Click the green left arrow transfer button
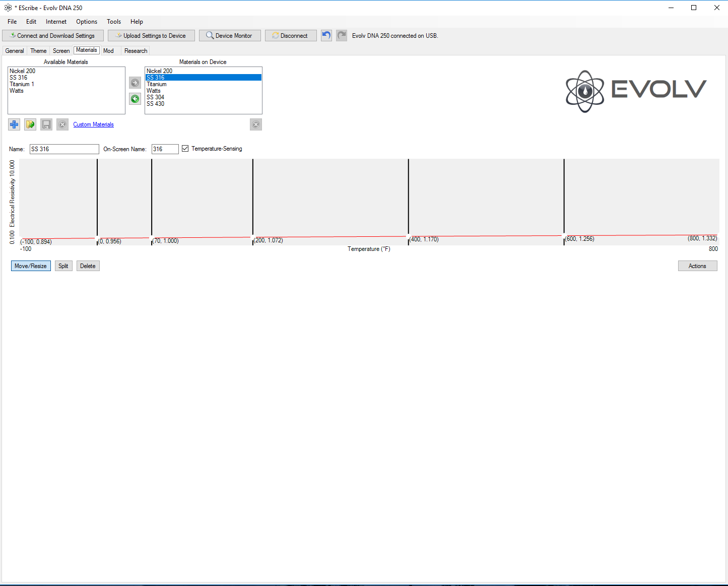728x586 pixels. (135, 99)
